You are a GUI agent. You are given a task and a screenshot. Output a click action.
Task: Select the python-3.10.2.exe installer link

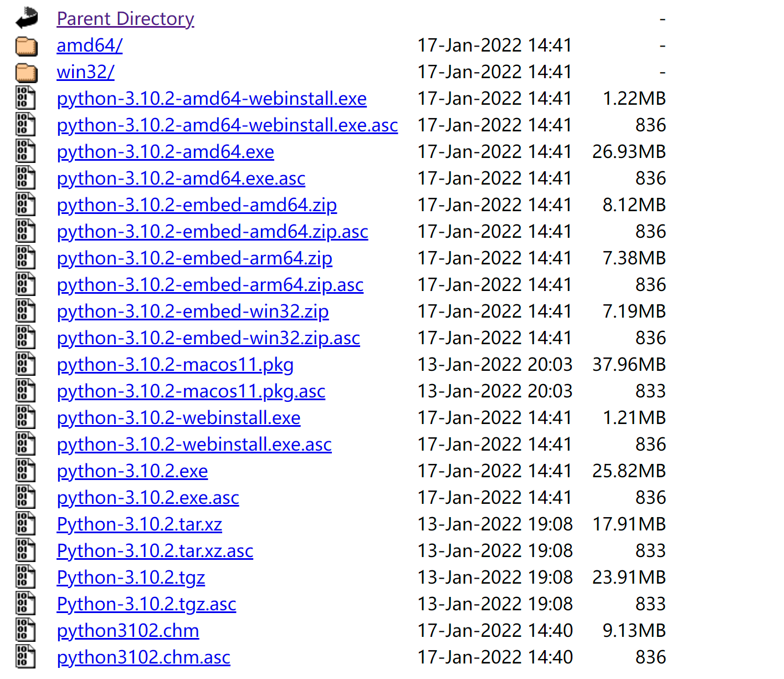pos(132,471)
